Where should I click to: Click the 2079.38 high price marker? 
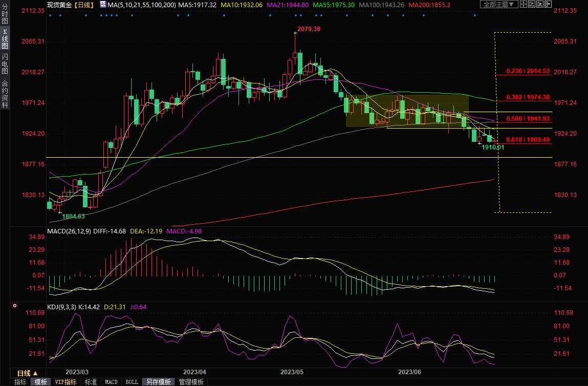309,29
